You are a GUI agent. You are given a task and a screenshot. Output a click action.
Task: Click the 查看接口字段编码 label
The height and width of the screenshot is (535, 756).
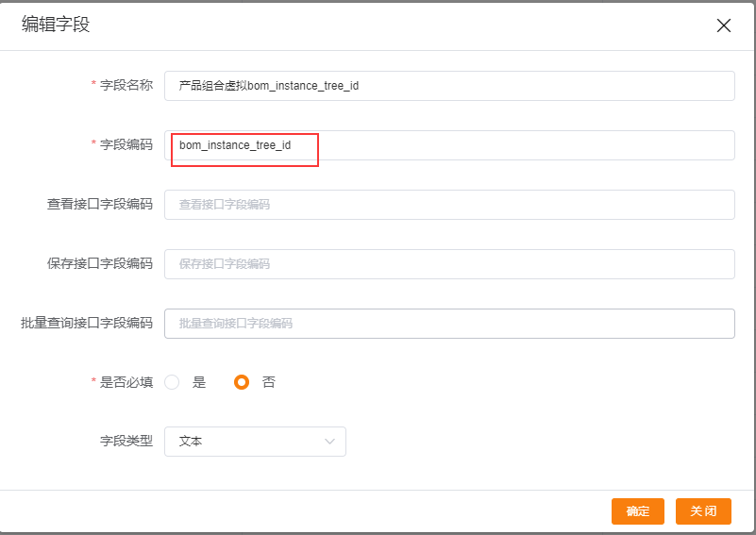pos(100,204)
